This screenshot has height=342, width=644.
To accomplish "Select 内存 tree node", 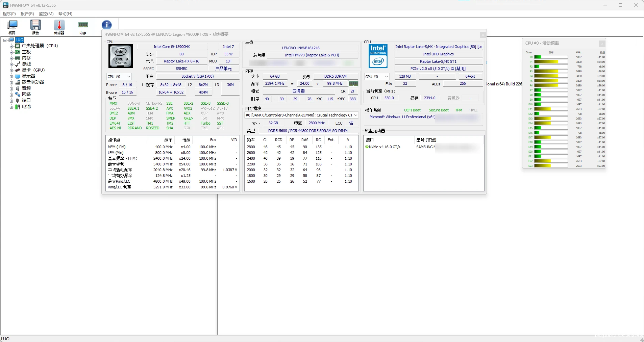I will (x=26, y=58).
